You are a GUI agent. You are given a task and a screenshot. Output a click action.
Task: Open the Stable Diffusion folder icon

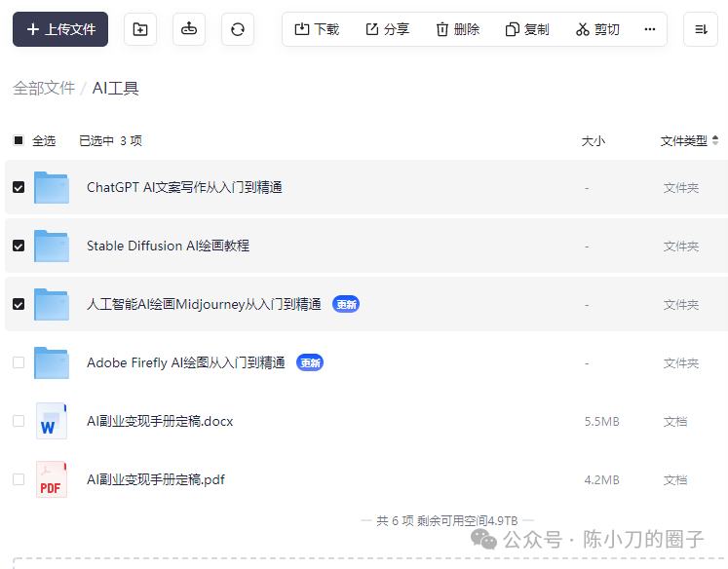[52, 246]
